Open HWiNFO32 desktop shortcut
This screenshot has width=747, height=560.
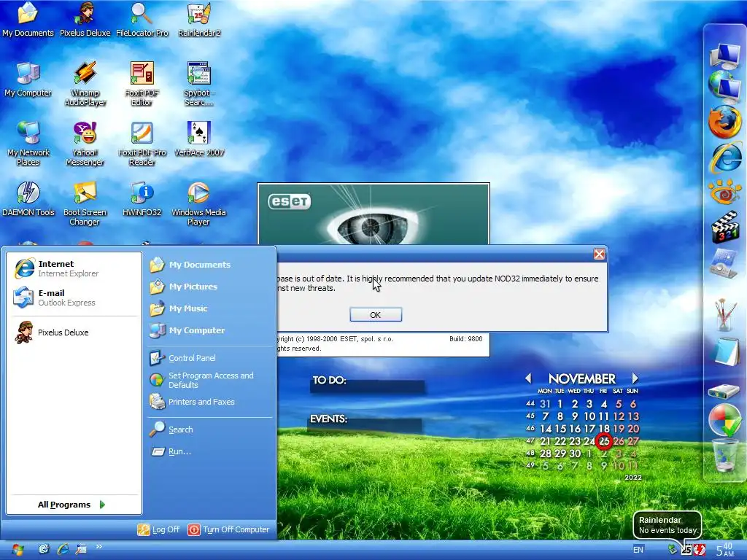[x=142, y=199]
